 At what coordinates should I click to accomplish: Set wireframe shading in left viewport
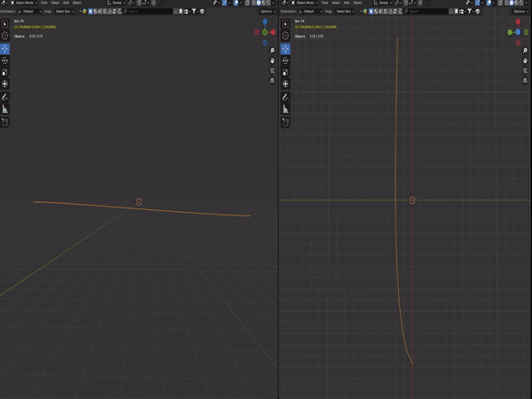point(254,3)
